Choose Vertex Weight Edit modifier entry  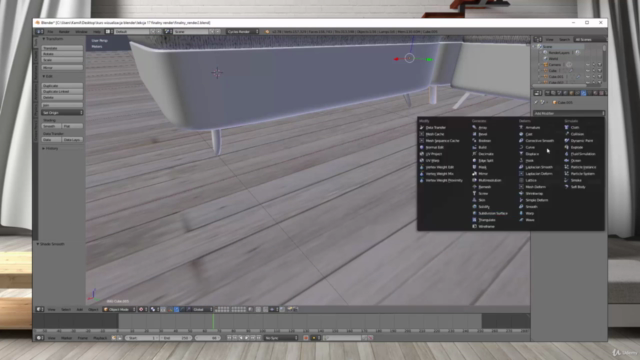point(439,167)
